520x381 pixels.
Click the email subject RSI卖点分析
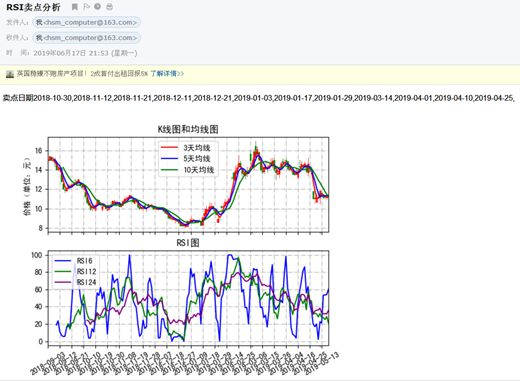(x=33, y=7)
